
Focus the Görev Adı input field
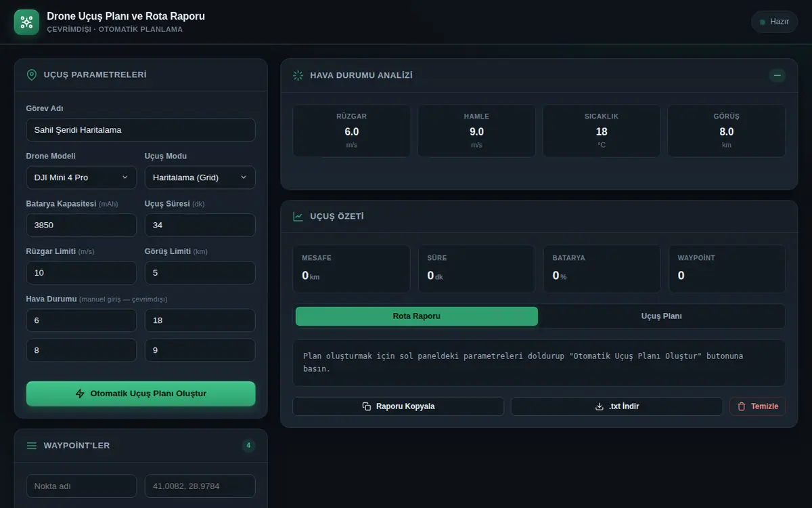point(141,130)
